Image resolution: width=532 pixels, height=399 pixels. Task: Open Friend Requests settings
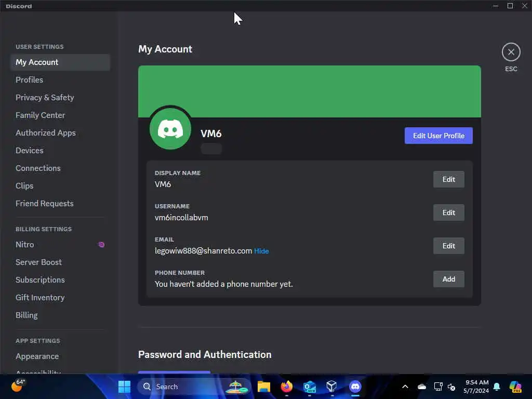(60, 203)
